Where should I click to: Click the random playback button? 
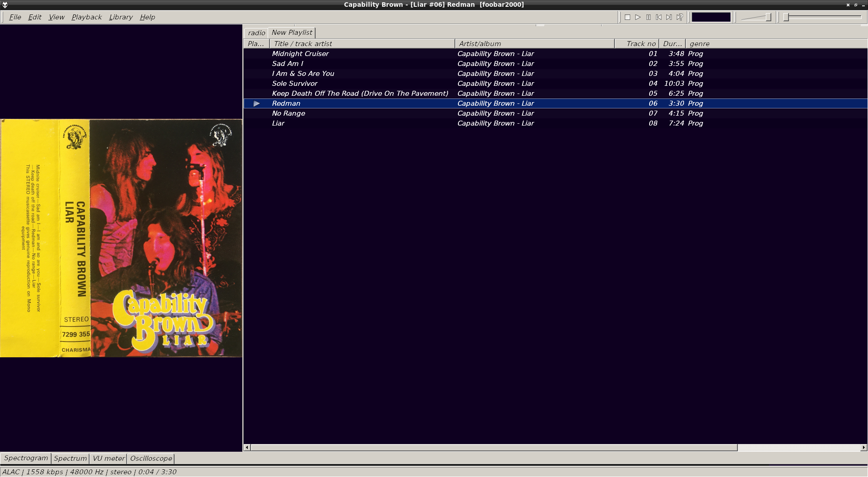pyautogui.click(x=679, y=17)
